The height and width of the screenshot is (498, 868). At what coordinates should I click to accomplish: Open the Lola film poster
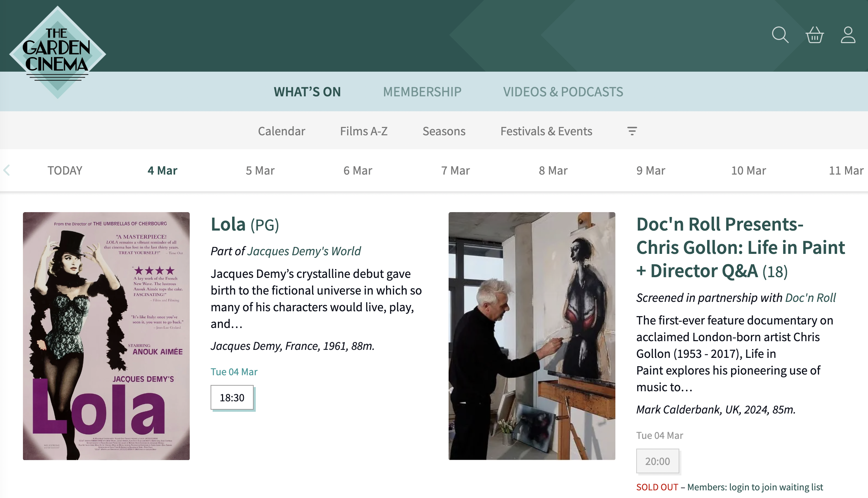[x=106, y=336]
